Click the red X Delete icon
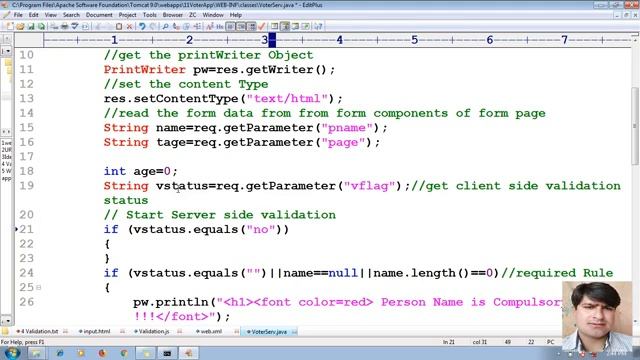The image size is (640, 360). pos(129,27)
